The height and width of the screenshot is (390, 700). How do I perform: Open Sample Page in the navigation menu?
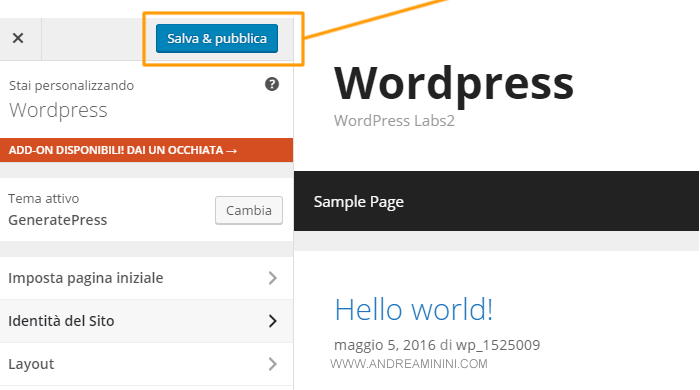(x=358, y=202)
